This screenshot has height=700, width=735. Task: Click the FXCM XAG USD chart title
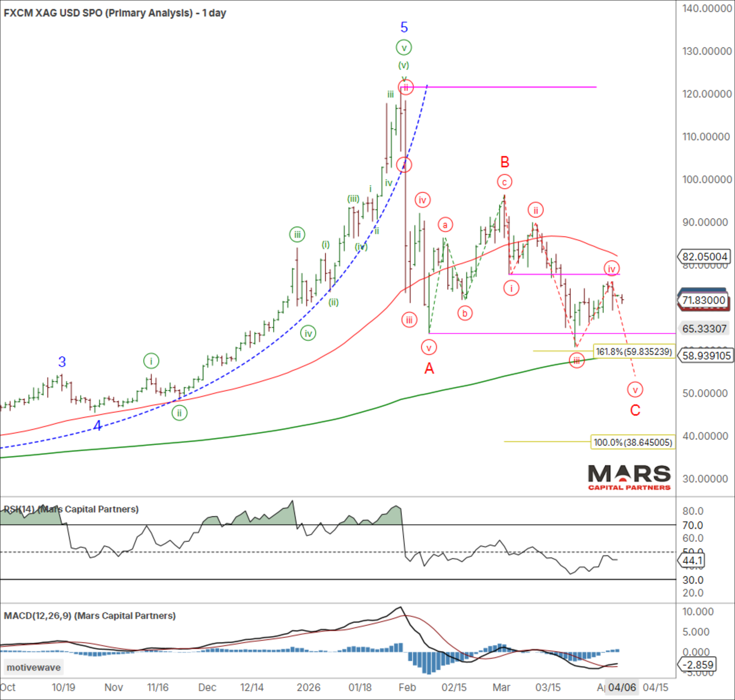point(114,13)
